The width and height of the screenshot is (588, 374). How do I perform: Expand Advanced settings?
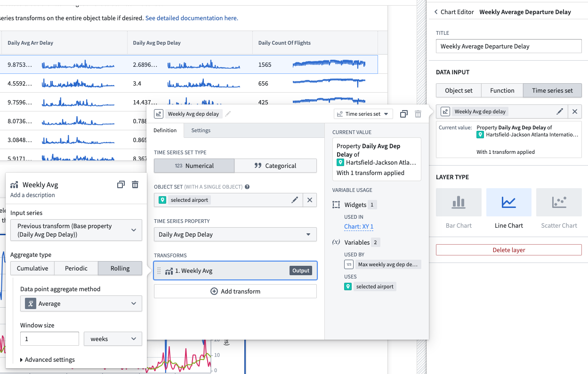[x=47, y=359]
